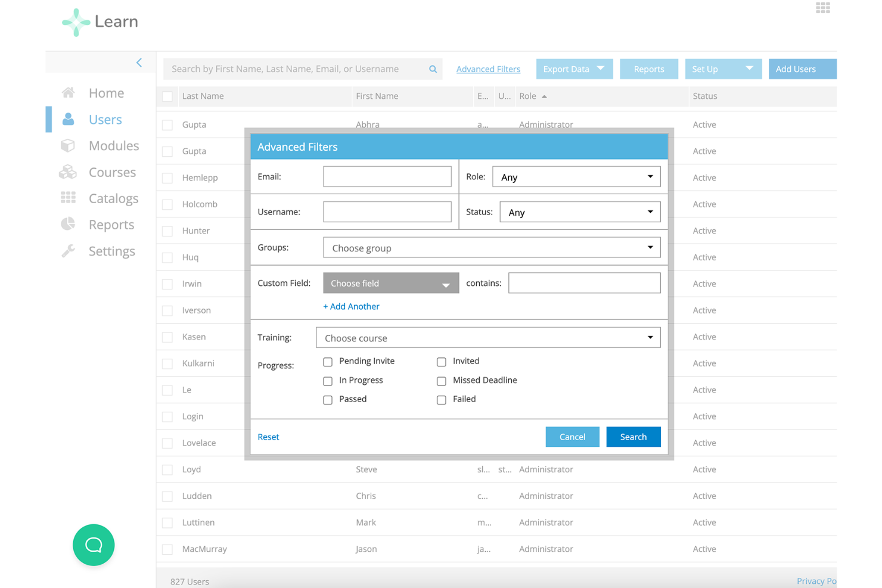Image resolution: width=882 pixels, height=588 pixels.
Task: Check the Missed Deadline progress option
Action: (x=442, y=381)
